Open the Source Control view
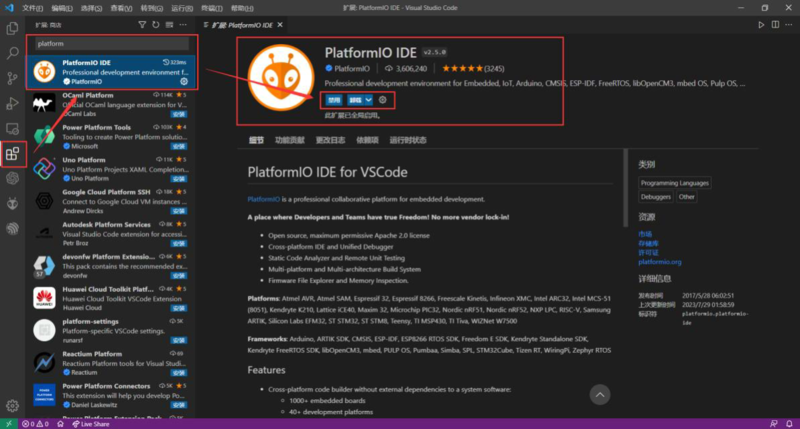The height and width of the screenshot is (429, 800). point(13,78)
